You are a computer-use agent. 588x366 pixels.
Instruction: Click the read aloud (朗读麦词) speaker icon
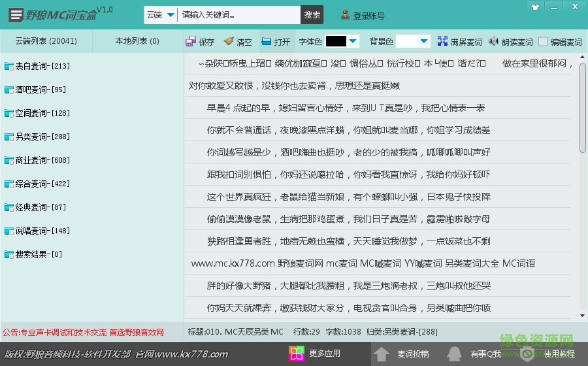click(x=493, y=42)
